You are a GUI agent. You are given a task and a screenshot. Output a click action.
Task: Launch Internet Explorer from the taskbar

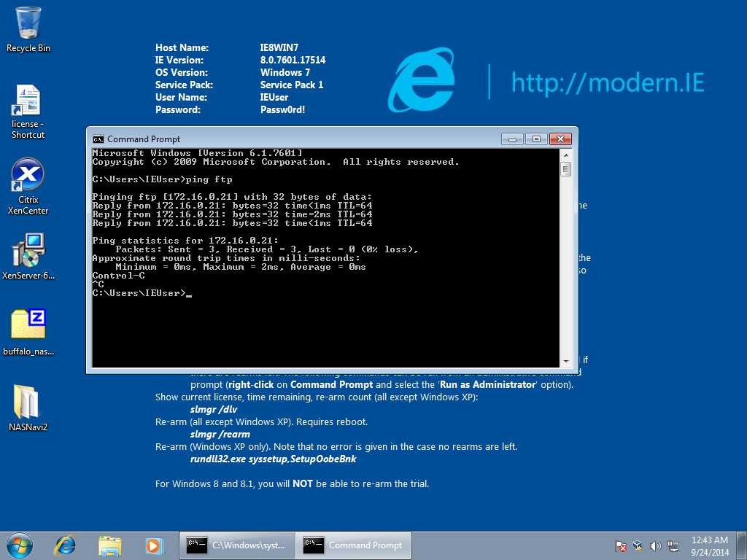65,545
